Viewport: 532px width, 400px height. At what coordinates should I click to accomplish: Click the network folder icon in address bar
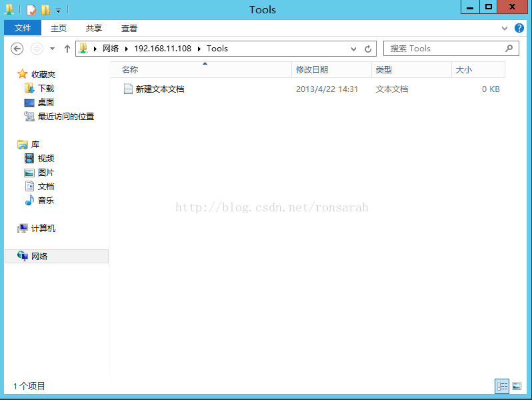83,48
